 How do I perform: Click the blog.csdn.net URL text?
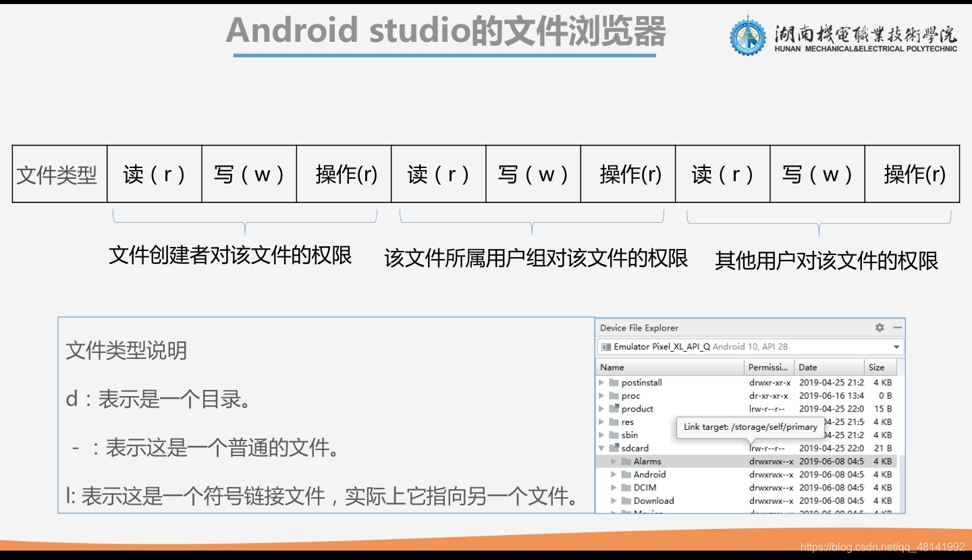coord(882,547)
